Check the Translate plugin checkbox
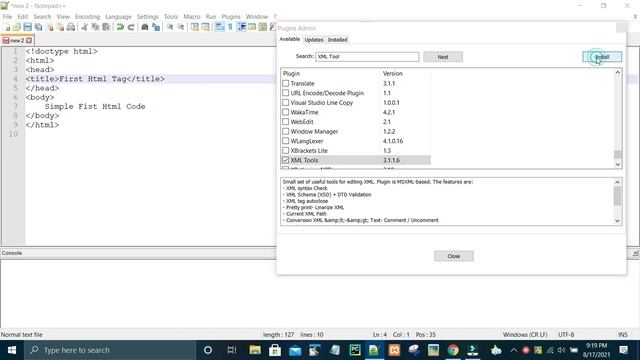640x360 pixels. point(286,83)
